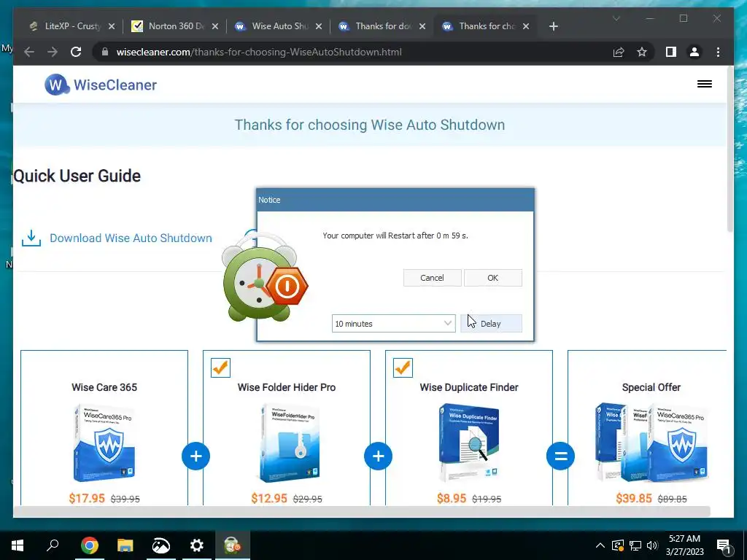Open the tab search chevron
Screen dimensions: 747x560
pyautogui.click(x=616, y=18)
